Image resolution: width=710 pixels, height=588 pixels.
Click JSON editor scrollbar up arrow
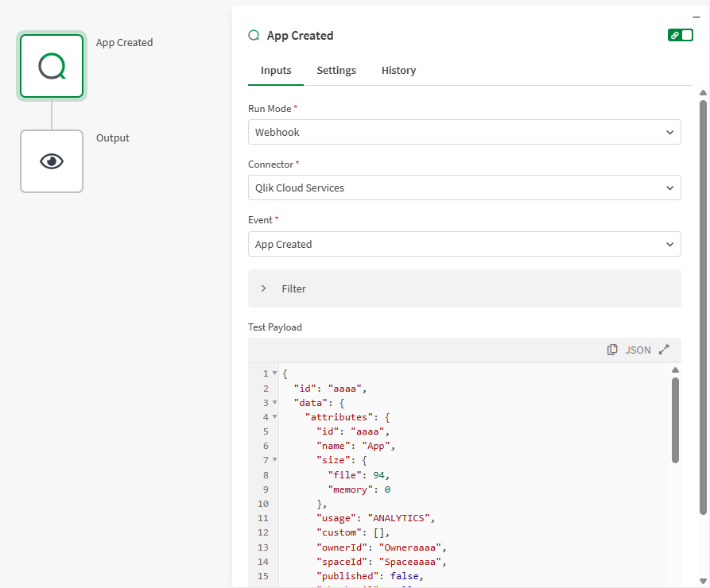point(675,370)
